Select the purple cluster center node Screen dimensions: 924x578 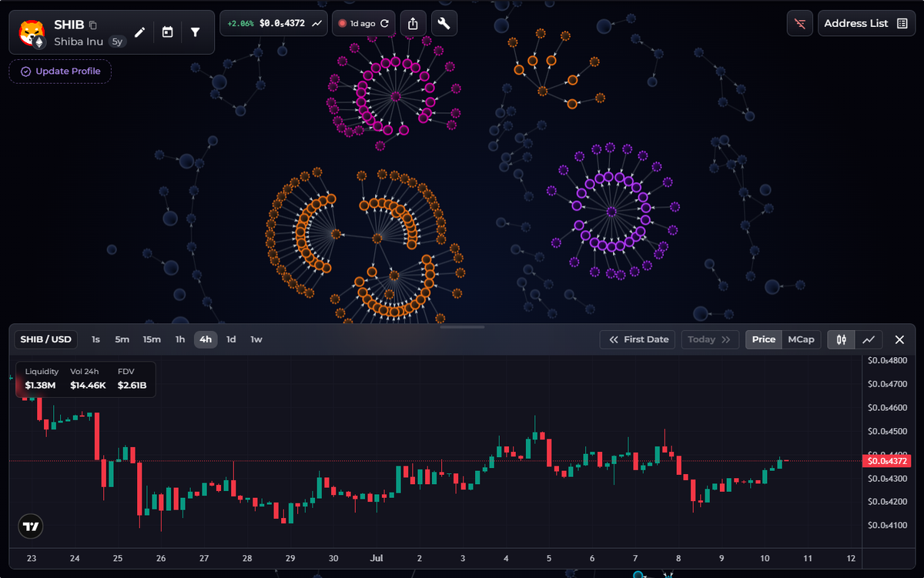[x=611, y=211]
